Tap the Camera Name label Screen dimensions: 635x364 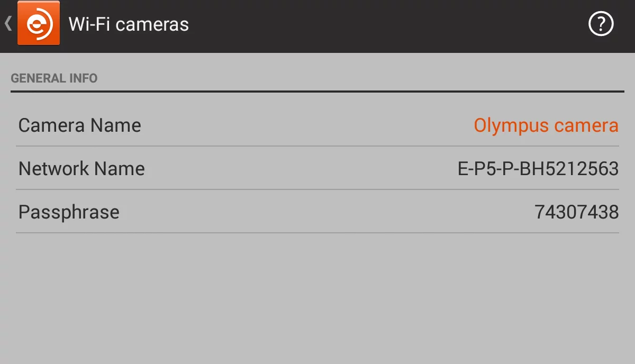tap(80, 125)
